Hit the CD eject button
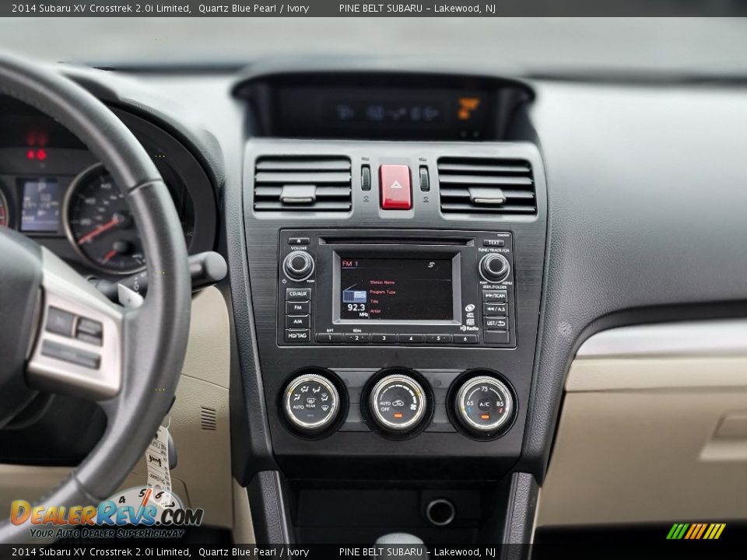Image resolution: width=747 pixels, height=560 pixels. [x=298, y=241]
